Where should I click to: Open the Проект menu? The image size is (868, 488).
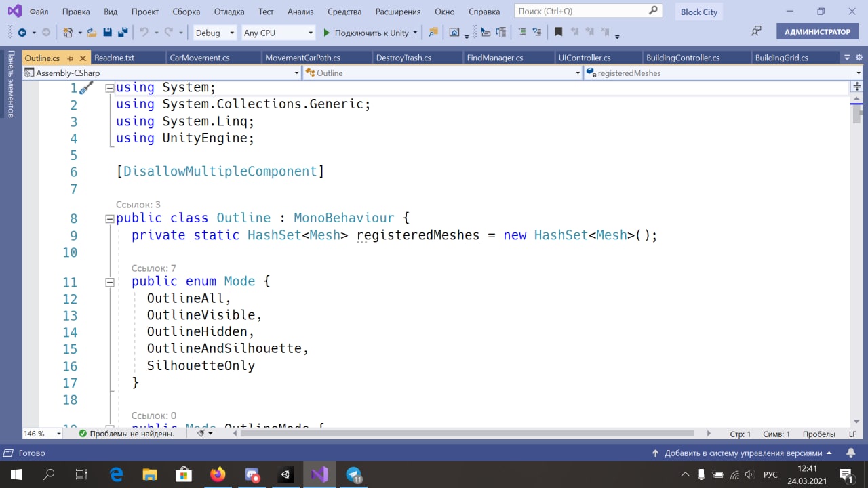(145, 12)
